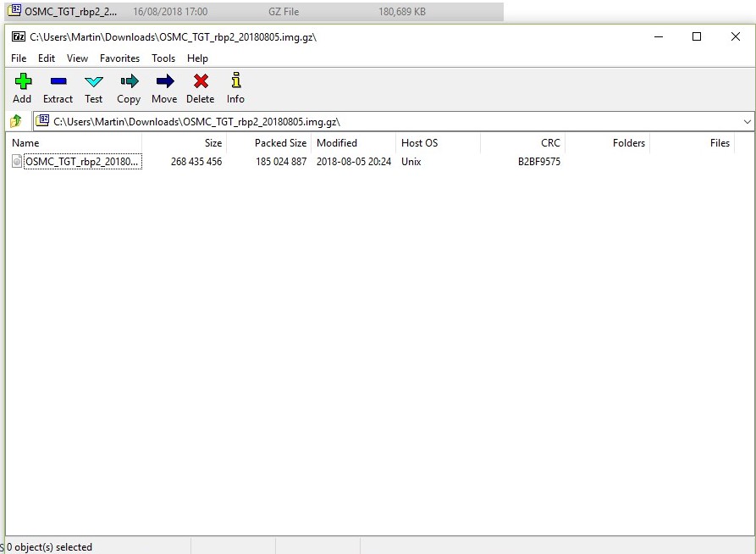
Task: Choose the Move toolbar icon
Action: 165,81
